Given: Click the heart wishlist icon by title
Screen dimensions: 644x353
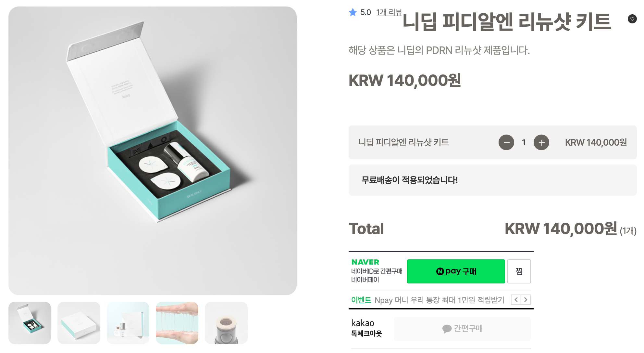Looking at the screenshot, I should point(632,19).
